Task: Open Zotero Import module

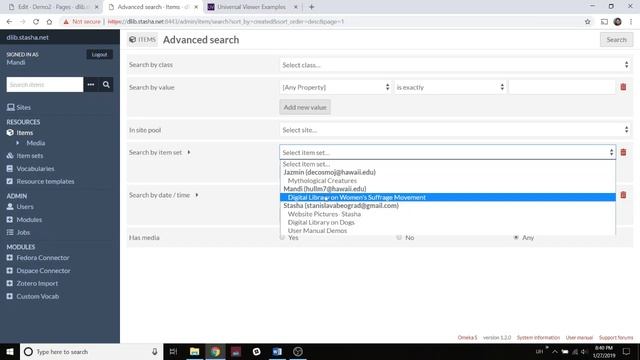Action: [32, 283]
